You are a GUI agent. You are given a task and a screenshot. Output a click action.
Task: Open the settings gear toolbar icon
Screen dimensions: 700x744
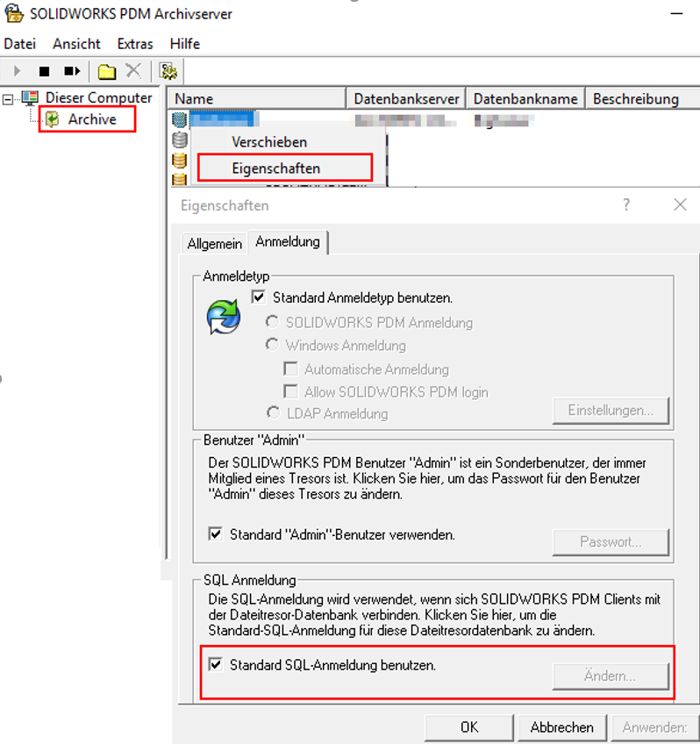[168, 71]
